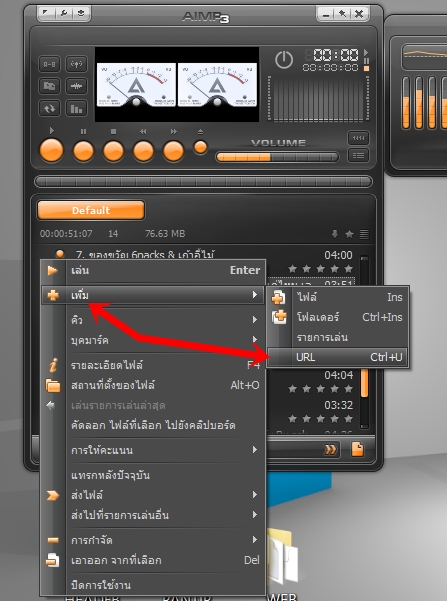Click the orange plus icon beside เพิ่ม
The width and height of the screenshot is (447, 601).
(53, 295)
